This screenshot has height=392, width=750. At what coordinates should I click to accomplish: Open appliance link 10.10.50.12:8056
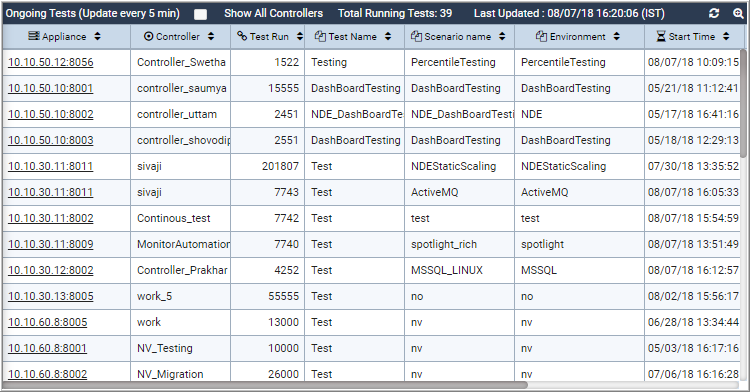pos(51,62)
